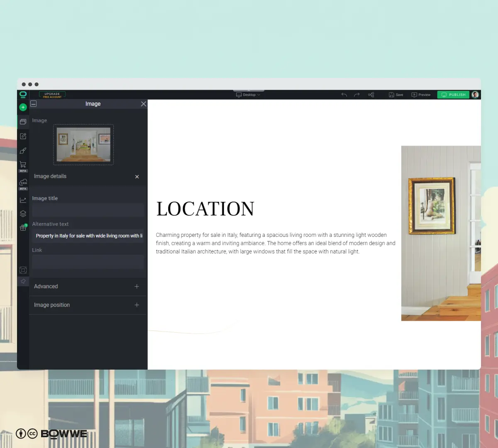Open the help lifebuoy icon
Image resolution: width=498 pixels, height=448 pixels.
[23, 270]
